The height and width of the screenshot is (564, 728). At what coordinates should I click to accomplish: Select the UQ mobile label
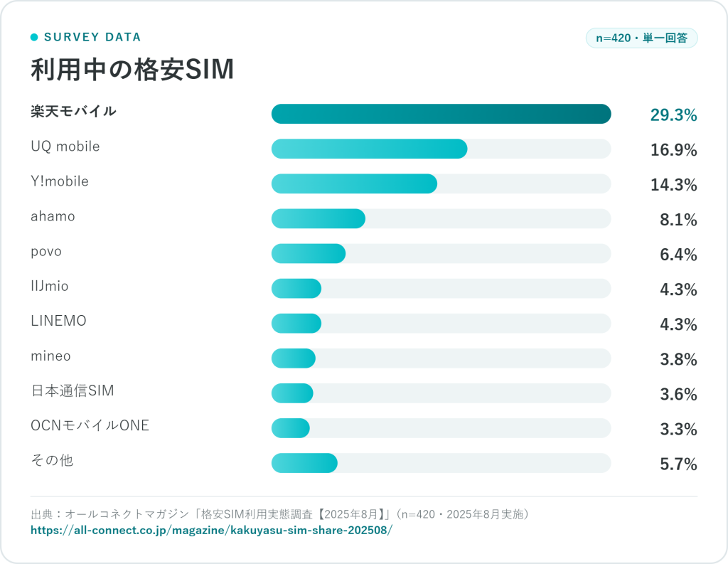65,147
